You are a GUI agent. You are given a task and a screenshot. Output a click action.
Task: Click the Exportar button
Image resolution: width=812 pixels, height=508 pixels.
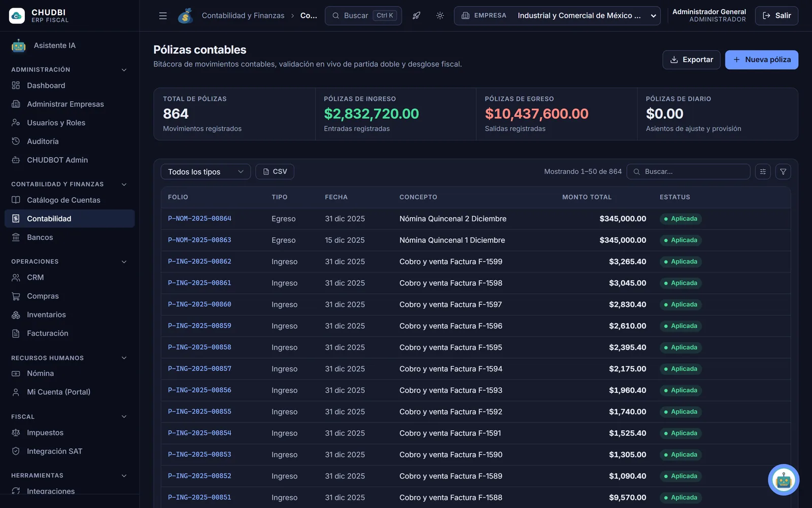(x=691, y=59)
